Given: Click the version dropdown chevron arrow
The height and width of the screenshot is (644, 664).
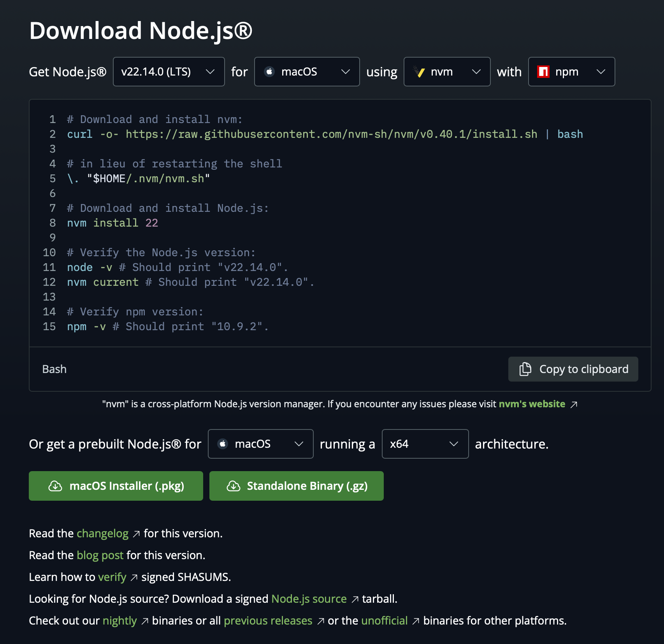Looking at the screenshot, I should pos(210,72).
